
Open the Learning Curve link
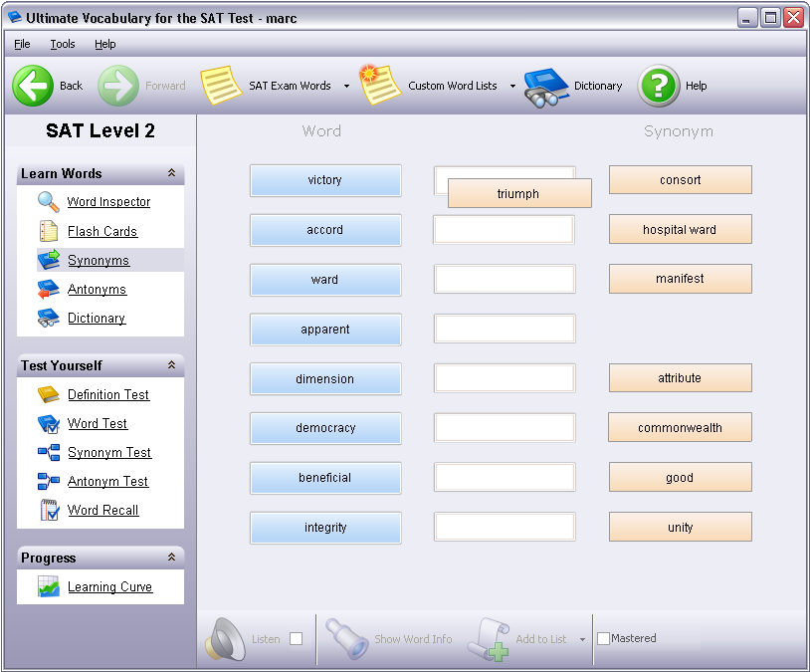[x=110, y=586]
